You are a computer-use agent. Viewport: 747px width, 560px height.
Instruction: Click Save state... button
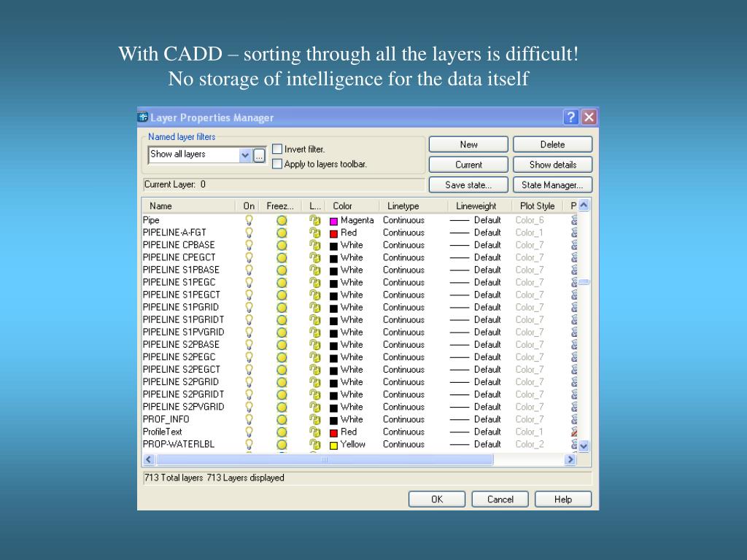[x=468, y=184]
